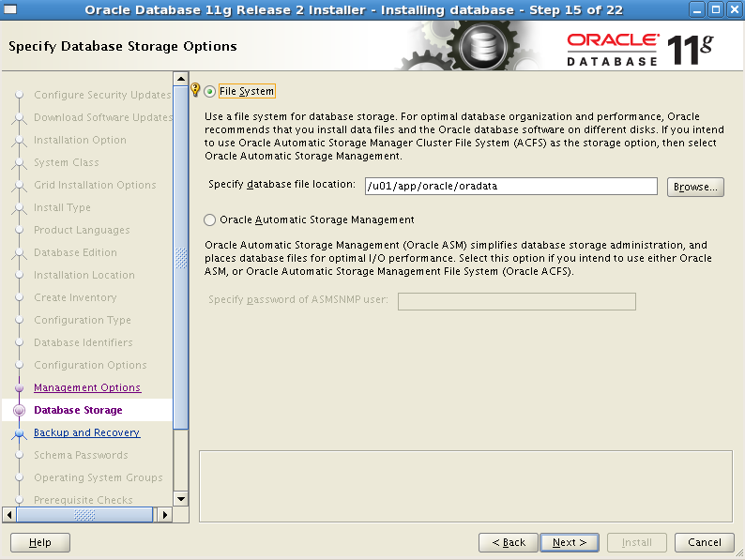Click the Management Options step marker icon
This screenshot has height=560, width=745.
tap(19, 387)
